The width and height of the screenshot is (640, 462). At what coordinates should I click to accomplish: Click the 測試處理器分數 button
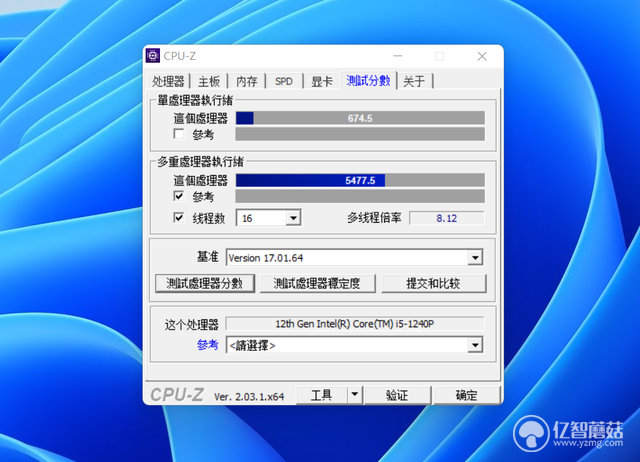[x=205, y=283]
